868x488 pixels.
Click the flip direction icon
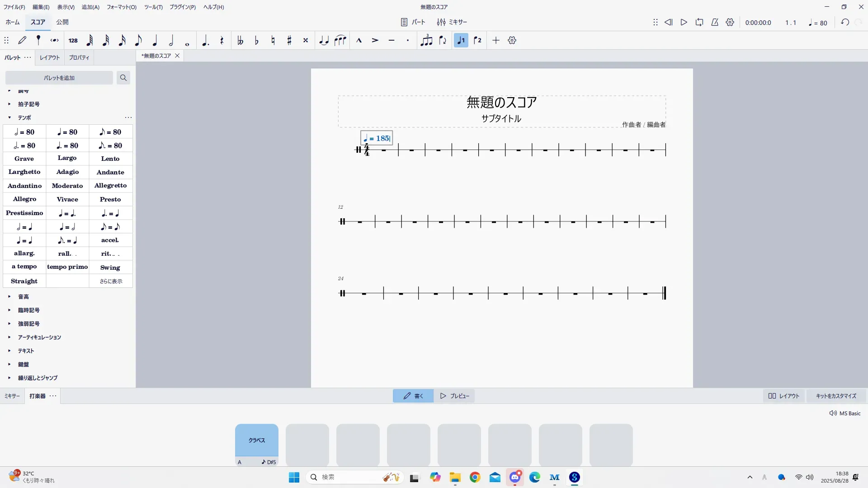point(443,41)
